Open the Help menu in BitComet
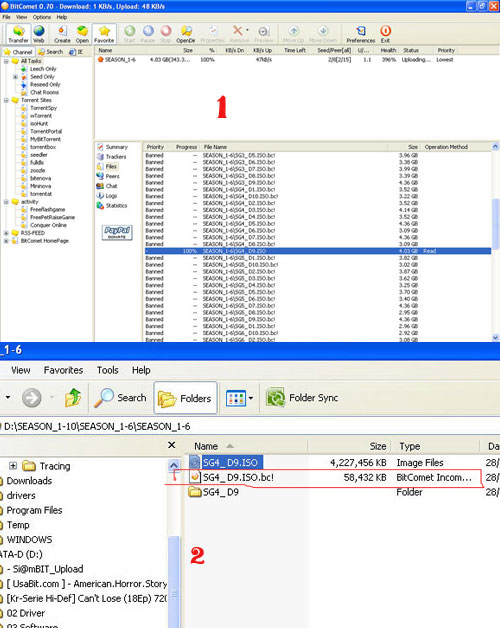Viewport: 500px width, 628px height. [x=62, y=17]
